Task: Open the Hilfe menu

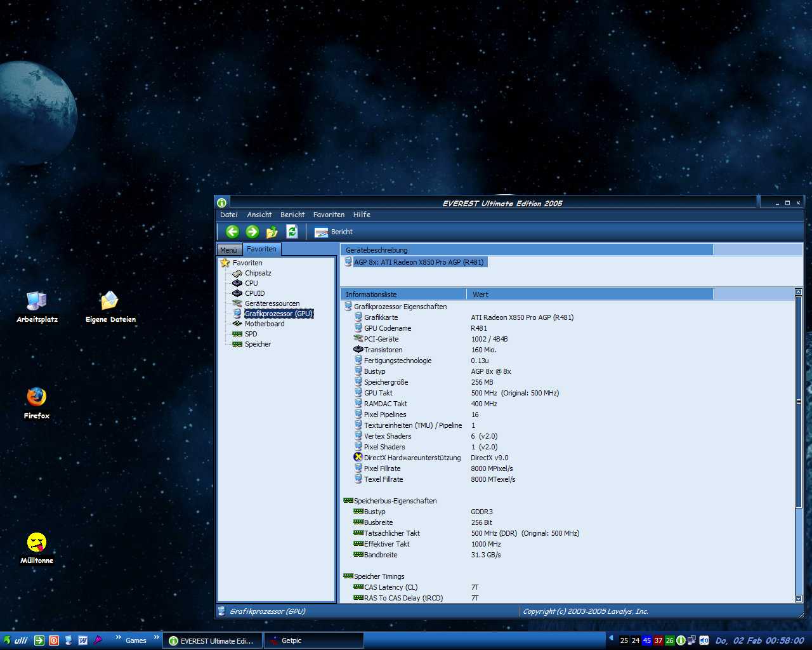Action: pyautogui.click(x=362, y=215)
